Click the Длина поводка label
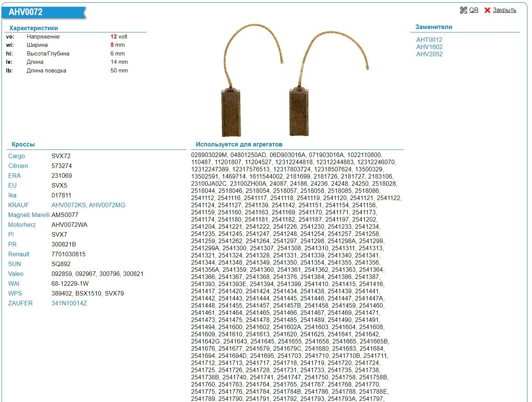This screenshot has width=532, height=402. (46, 71)
